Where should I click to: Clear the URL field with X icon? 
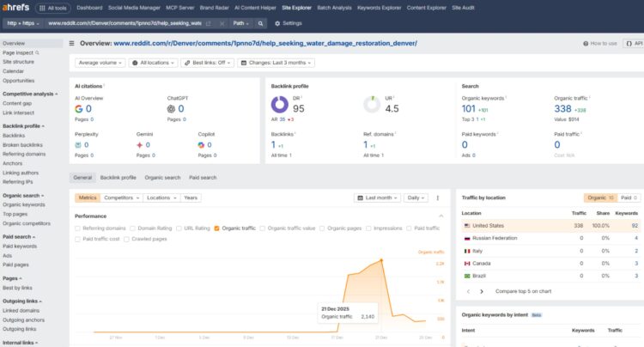(x=222, y=23)
